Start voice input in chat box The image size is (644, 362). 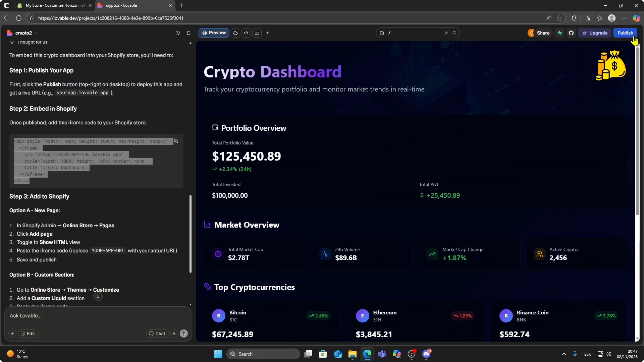(174, 333)
